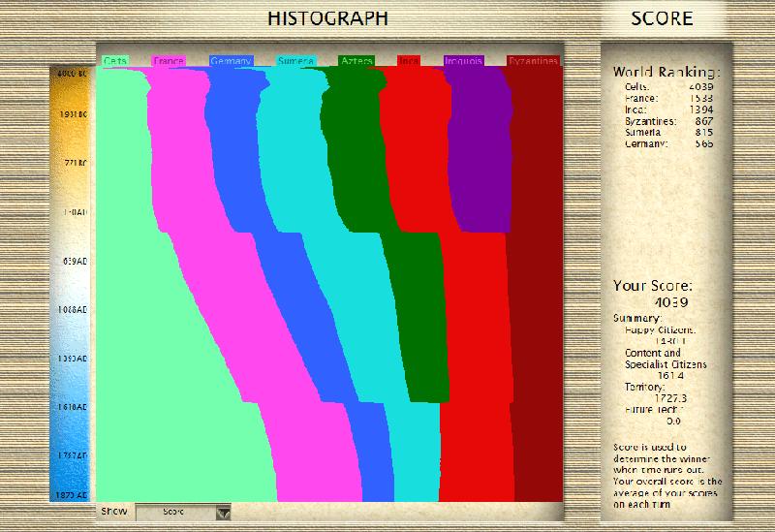
Task: Select the France legend label
Action: (x=169, y=61)
